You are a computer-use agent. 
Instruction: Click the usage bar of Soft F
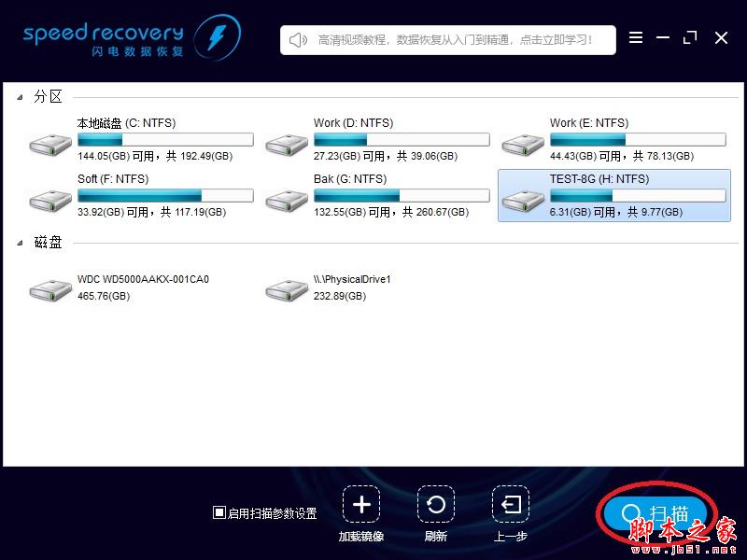point(165,196)
